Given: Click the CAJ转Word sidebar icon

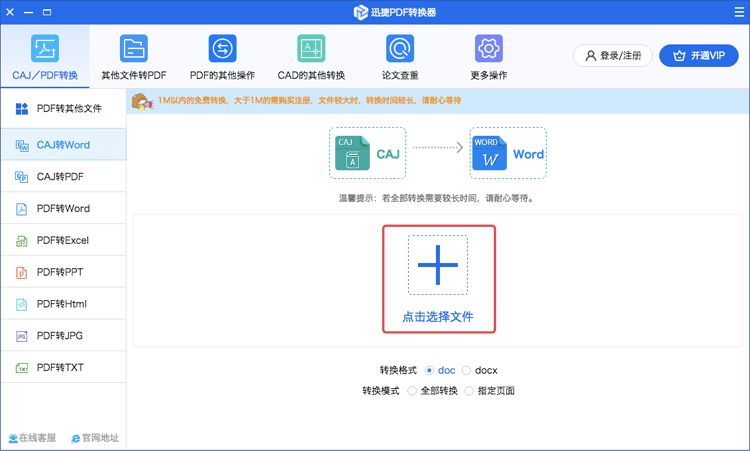Looking at the screenshot, I should coord(22,145).
